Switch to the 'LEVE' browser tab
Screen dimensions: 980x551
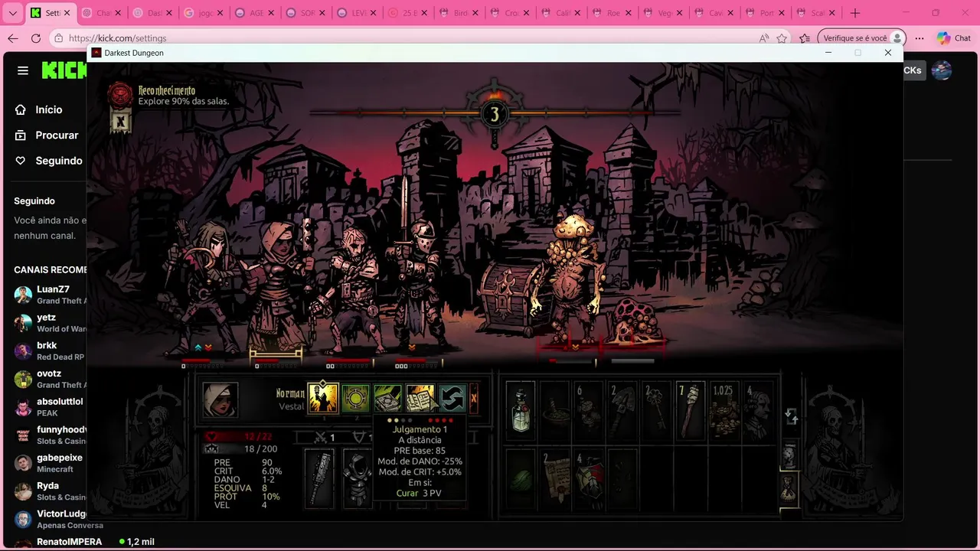[356, 13]
